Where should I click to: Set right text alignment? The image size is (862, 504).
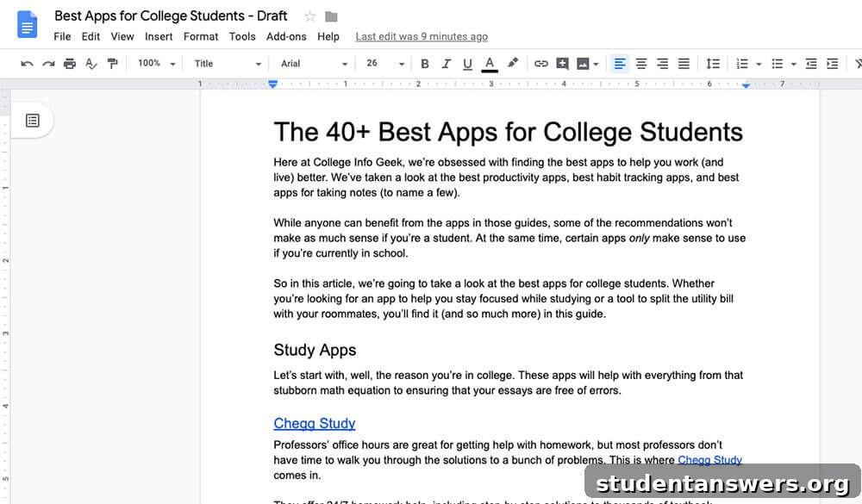662,64
